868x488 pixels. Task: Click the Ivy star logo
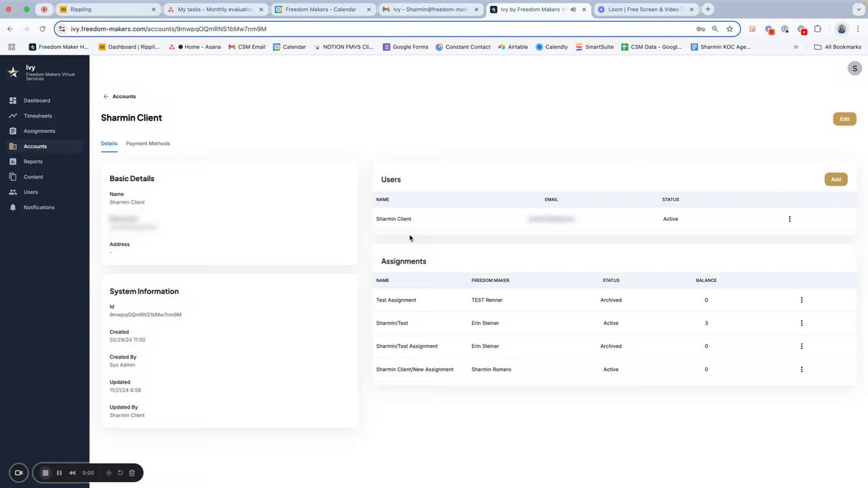tap(13, 73)
